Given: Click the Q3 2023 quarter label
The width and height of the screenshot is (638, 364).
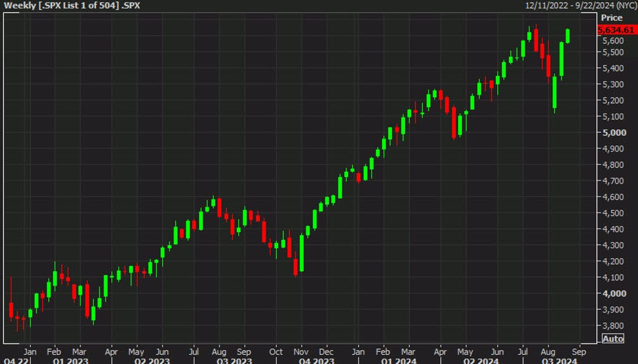Looking at the screenshot, I should (234, 361).
